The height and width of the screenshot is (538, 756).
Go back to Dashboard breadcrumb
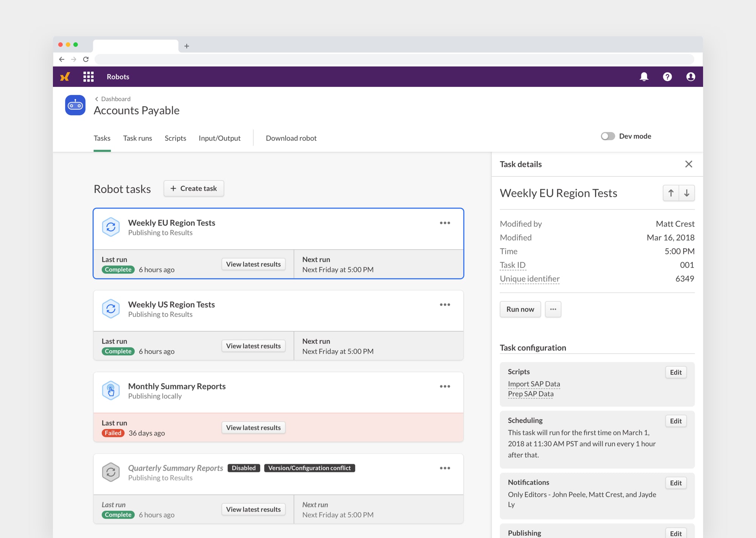[113, 99]
